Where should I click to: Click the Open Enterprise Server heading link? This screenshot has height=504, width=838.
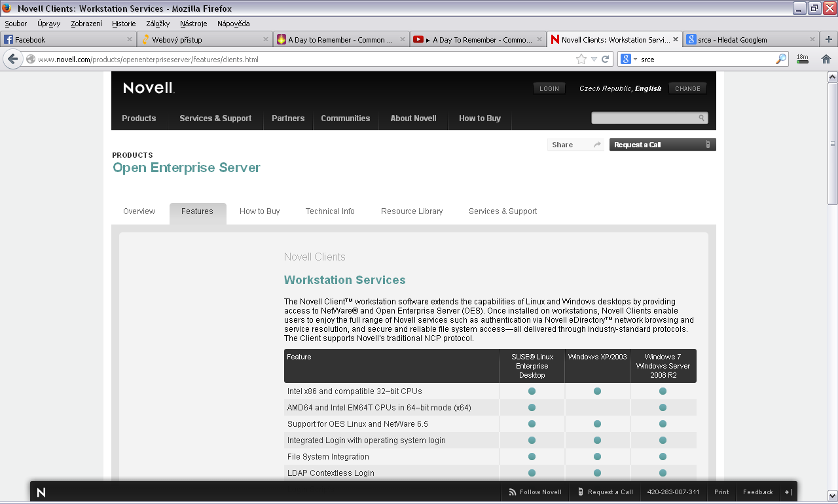187,168
